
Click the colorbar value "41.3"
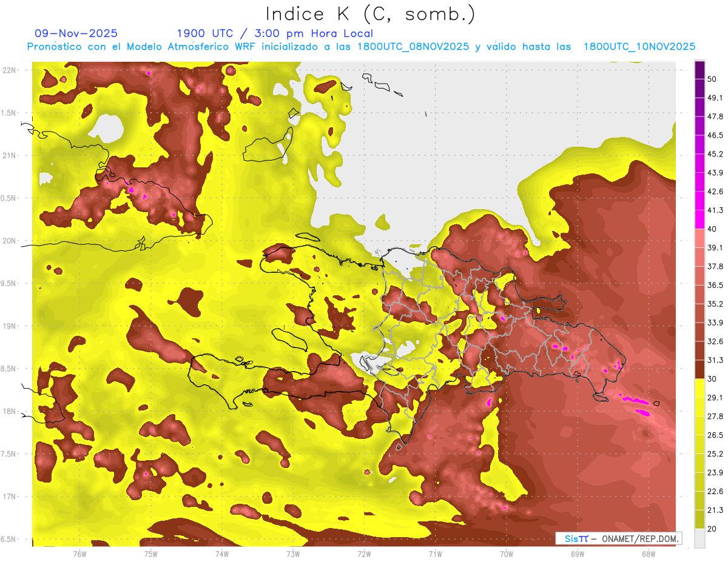pos(715,210)
